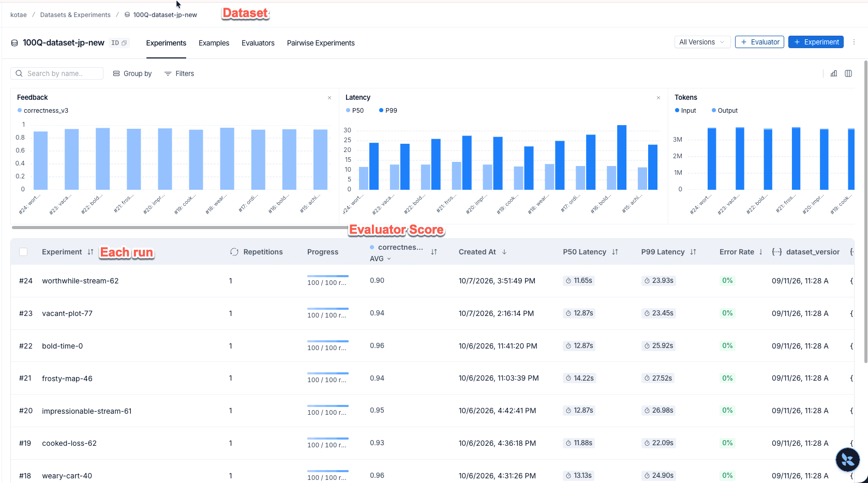Click the horizontal charts scrollbar
Screen dimensions: 868x483
click(x=179, y=227)
